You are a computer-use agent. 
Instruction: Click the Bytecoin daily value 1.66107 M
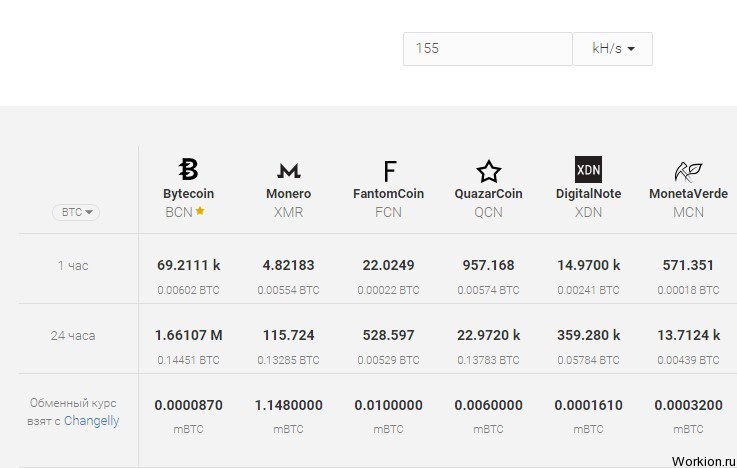188,335
